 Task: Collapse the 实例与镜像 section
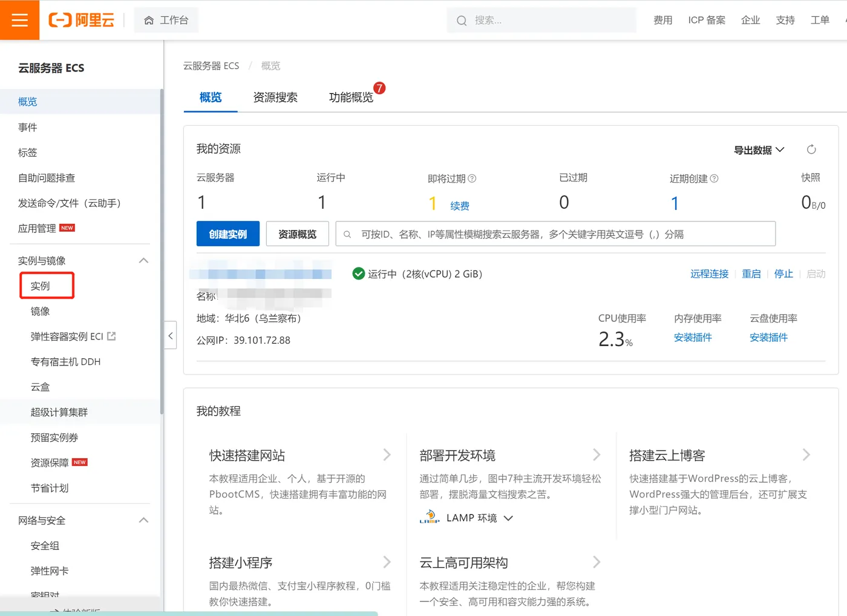click(143, 260)
